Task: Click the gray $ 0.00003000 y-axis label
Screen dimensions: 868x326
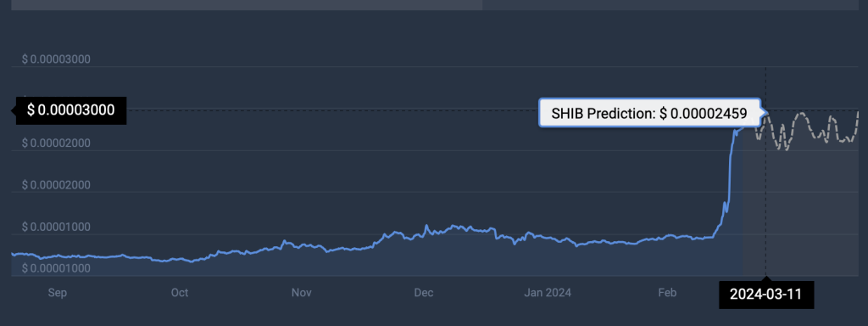Action: tap(56, 59)
